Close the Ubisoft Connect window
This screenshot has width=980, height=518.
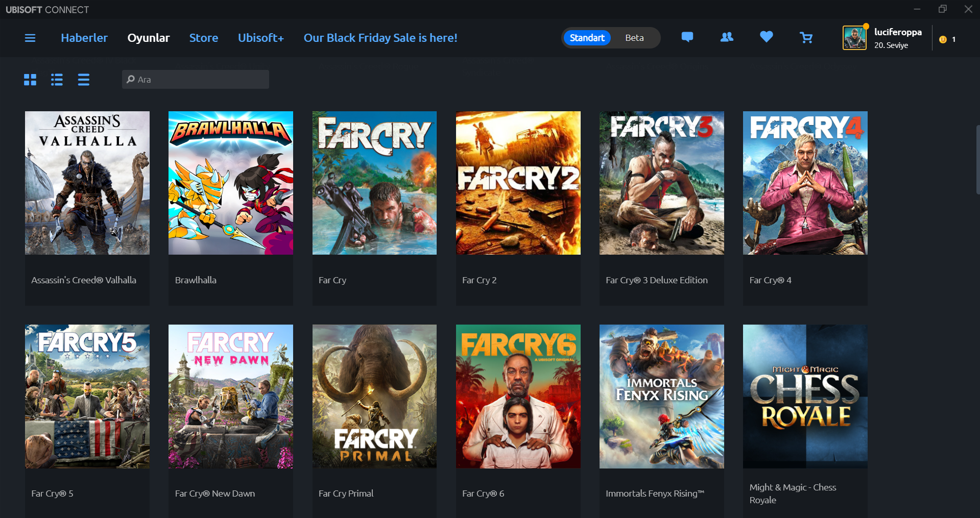(x=968, y=9)
